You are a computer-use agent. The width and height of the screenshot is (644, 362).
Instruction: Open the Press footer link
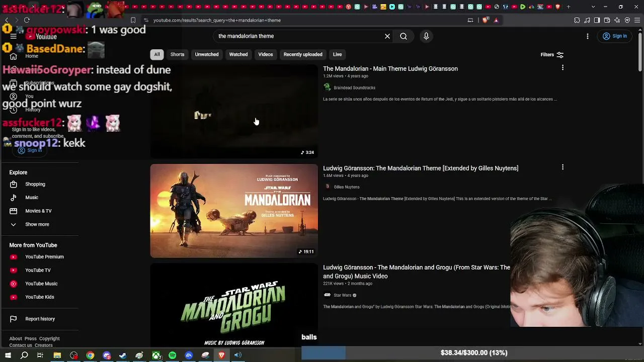(x=31, y=339)
